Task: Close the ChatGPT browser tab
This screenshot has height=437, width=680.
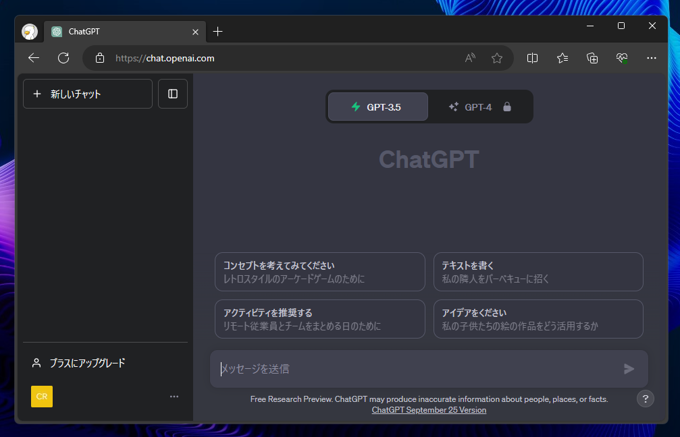Action: [x=196, y=32]
